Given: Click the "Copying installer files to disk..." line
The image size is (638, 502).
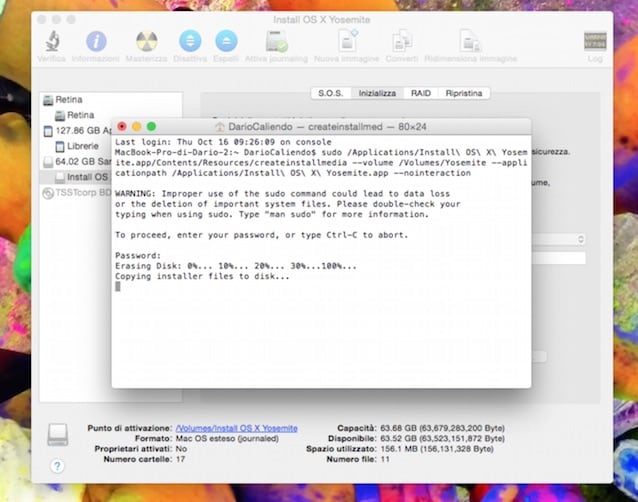Looking at the screenshot, I should (202, 277).
